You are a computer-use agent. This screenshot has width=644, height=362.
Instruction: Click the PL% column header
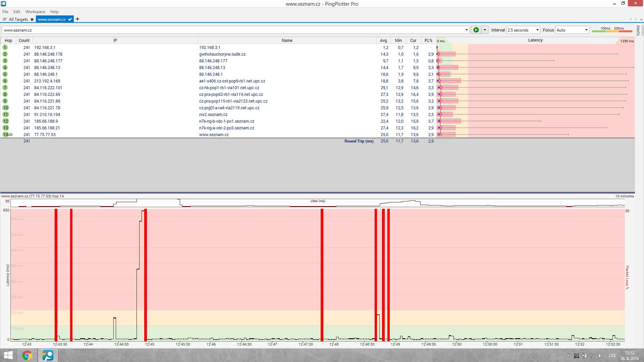[x=428, y=41]
